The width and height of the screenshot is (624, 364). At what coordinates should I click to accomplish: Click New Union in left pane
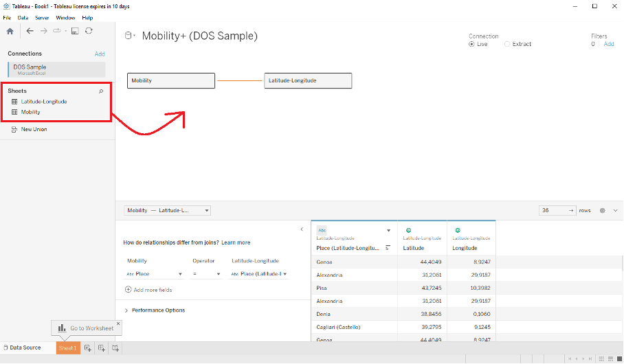[x=34, y=129]
